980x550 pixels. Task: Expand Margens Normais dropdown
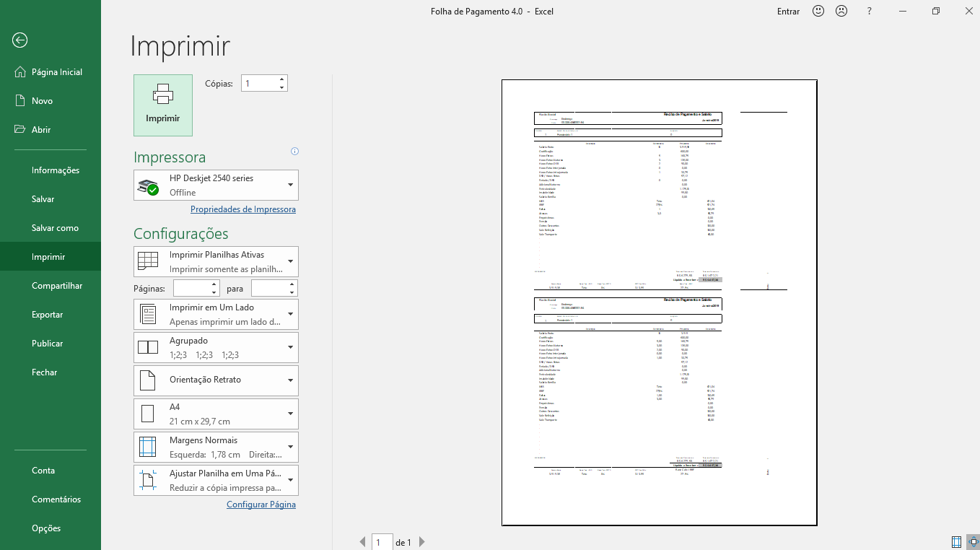pyautogui.click(x=216, y=447)
